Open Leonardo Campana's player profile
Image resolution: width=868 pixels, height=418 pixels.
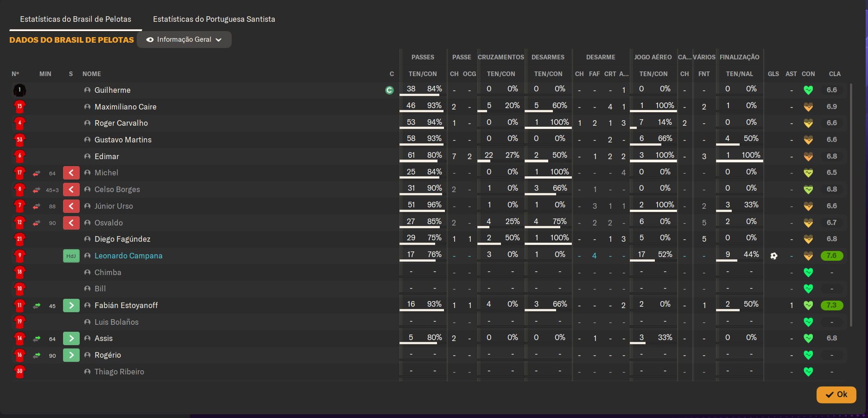pyautogui.click(x=128, y=256)
